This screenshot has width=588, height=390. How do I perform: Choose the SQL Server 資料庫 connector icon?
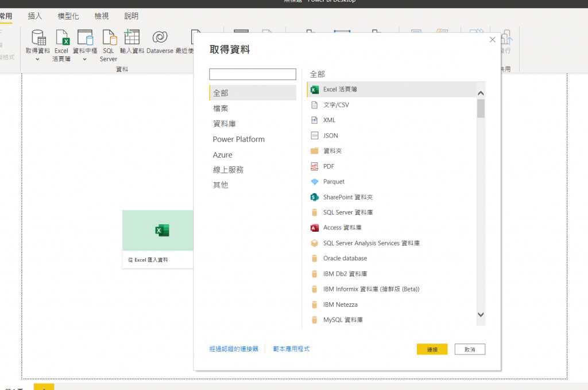(315, 212)
